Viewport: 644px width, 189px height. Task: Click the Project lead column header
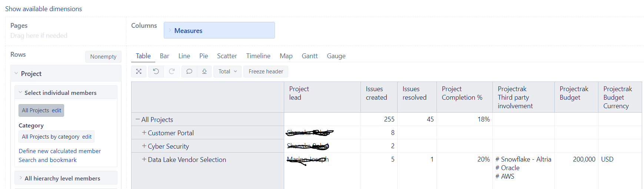(322, 97)
